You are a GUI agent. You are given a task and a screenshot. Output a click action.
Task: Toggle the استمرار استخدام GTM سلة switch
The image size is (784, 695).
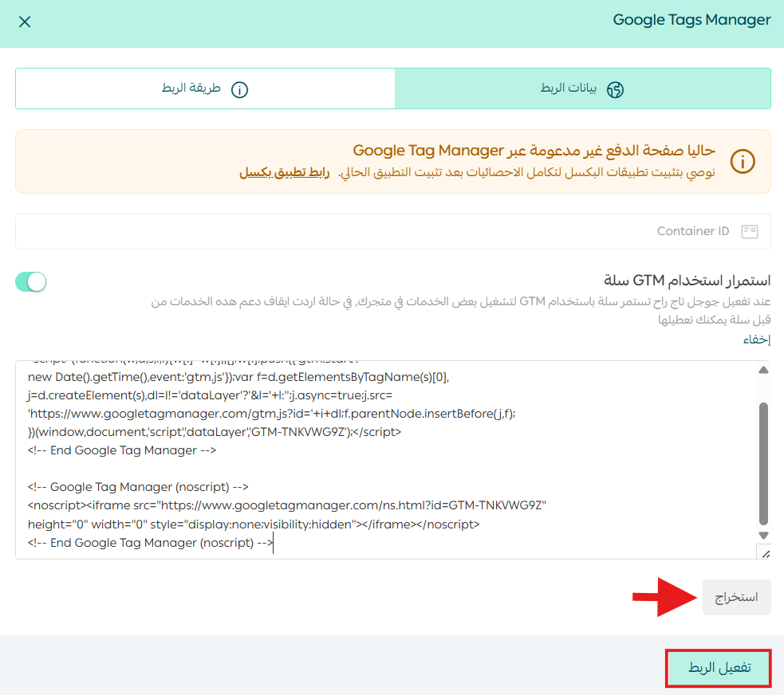31,282
